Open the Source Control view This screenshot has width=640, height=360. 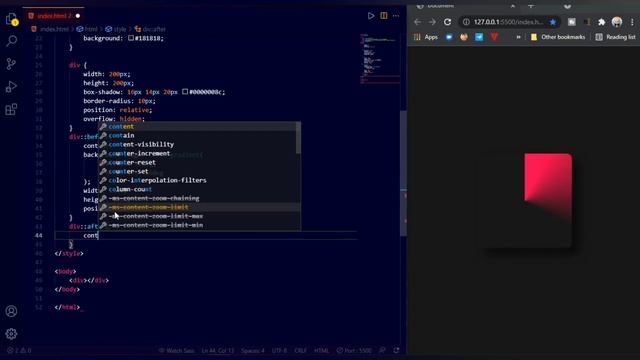11,64
